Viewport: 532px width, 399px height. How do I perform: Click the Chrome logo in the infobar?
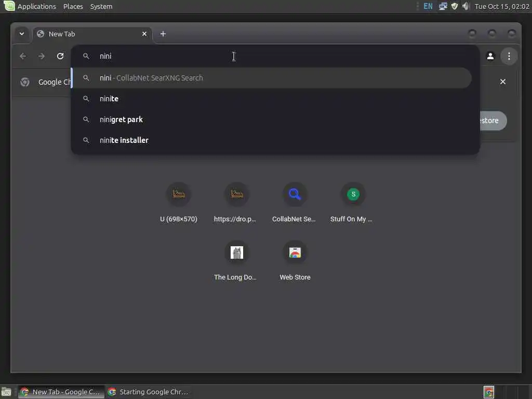(25, 82)
